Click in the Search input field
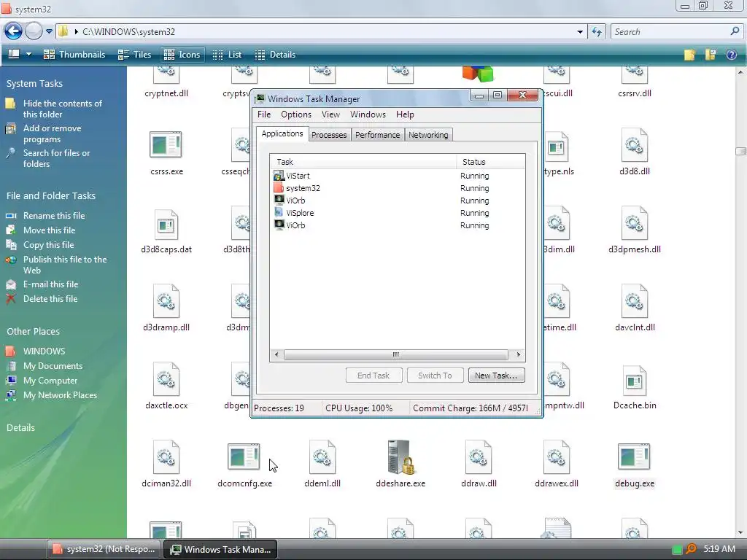The width and height of the screenshot is (747, 560). (x=670, y=32)
